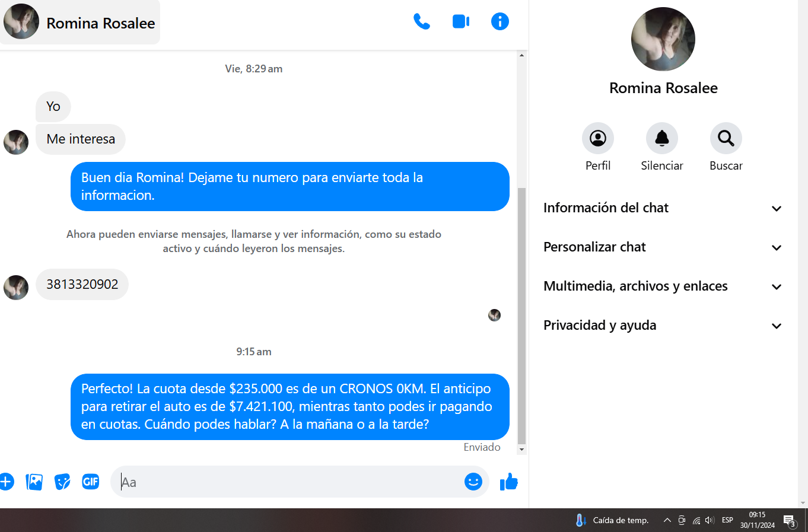Toggle the conversation info panel icon
808x532 pixels.
[x=500, y=22]
